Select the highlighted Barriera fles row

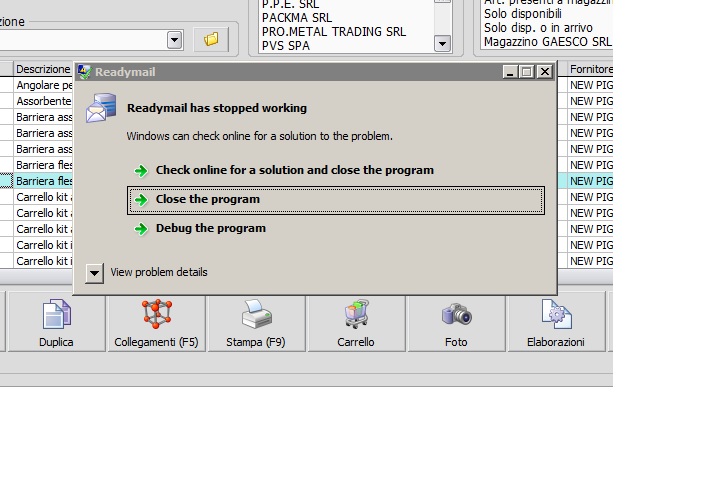tap(44, 181)
